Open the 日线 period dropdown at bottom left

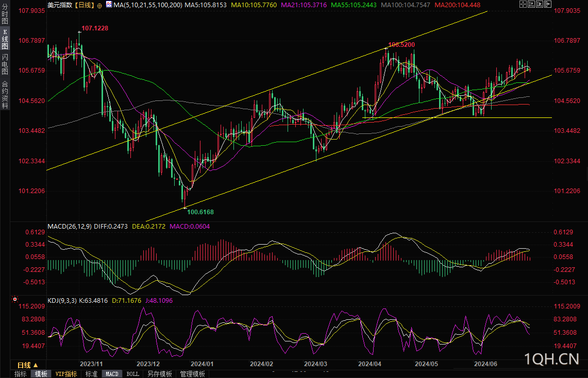click(28, 365)
